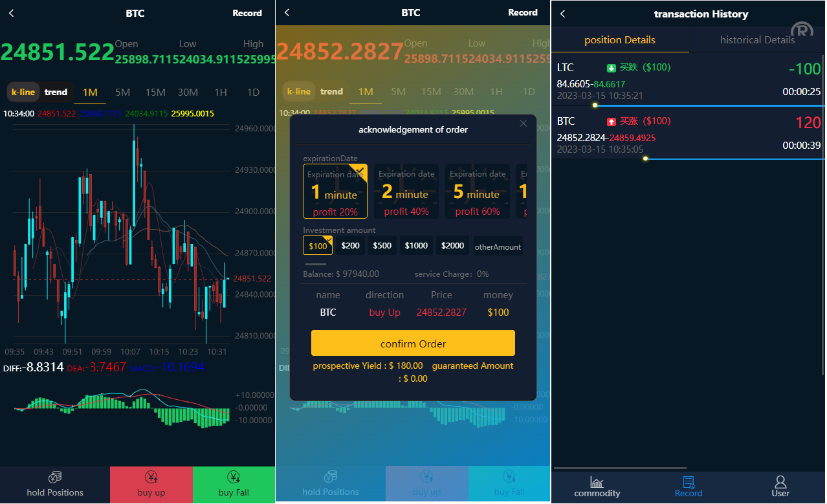
Task: Select the 1 minute profit 20% expiration option
Action: pyautogui.click(x=335, y=192)
